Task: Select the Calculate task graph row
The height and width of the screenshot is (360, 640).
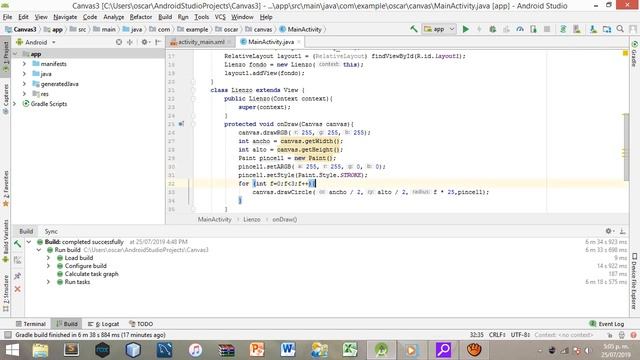Action: click(x=91, y=274)
